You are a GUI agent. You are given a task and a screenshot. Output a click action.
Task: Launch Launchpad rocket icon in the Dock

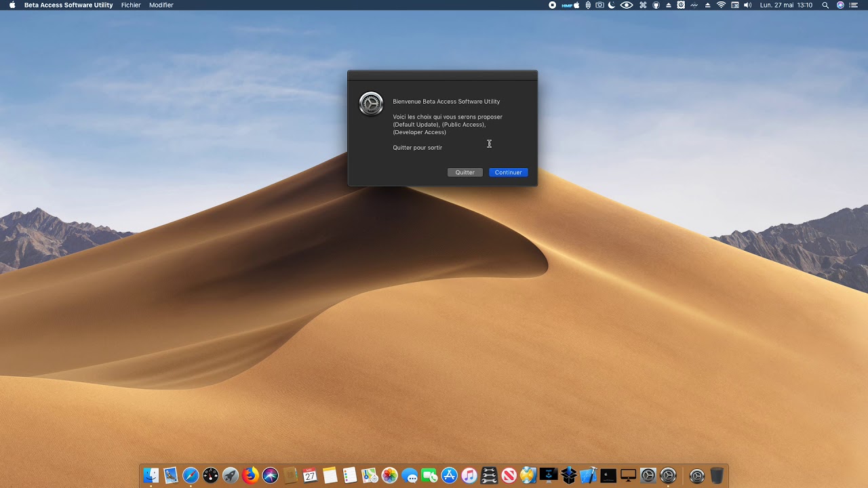(x=231, y=476)
